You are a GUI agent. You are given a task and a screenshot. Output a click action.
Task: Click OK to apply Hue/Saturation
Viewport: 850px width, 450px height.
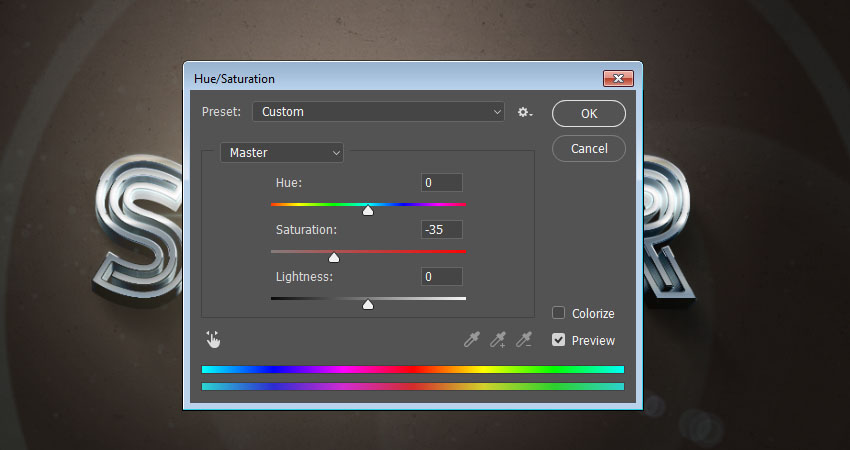tap(589, 113)
